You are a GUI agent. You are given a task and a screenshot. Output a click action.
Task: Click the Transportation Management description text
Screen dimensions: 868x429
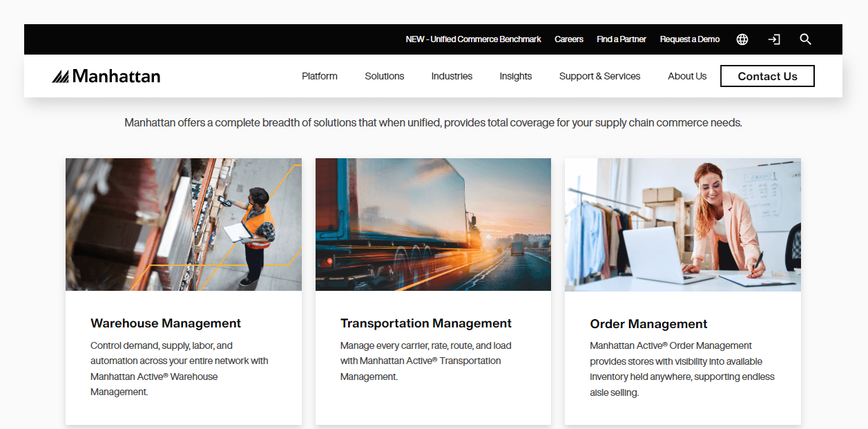(426, 361)
